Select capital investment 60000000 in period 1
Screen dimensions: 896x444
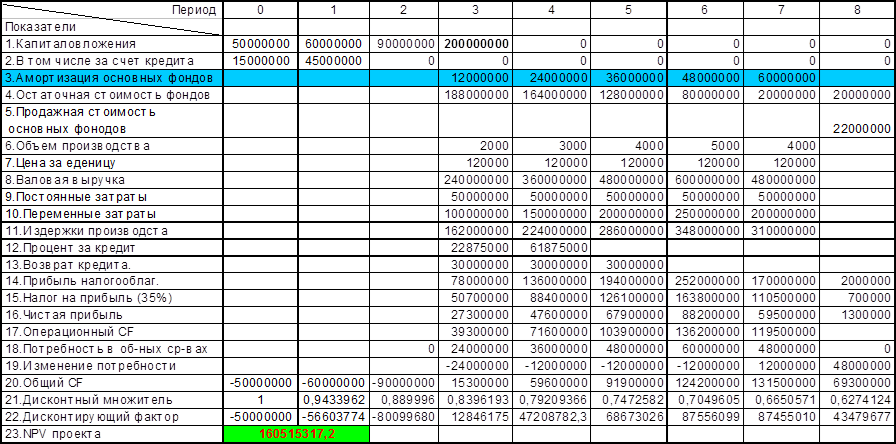tap(334, 44)
